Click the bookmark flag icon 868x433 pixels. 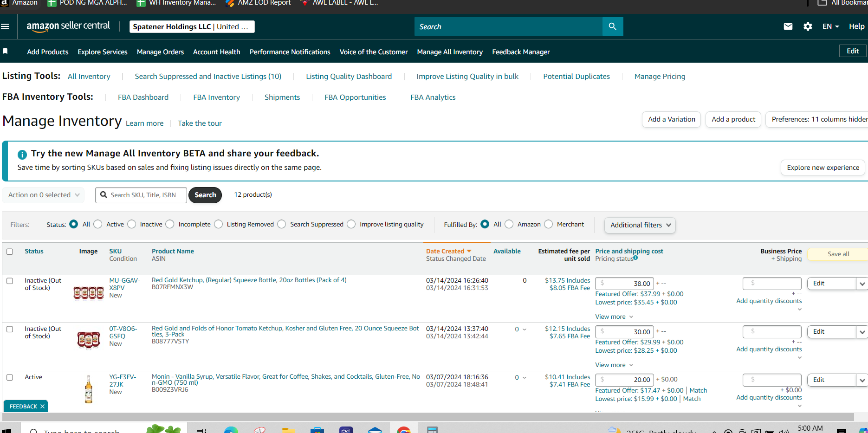(5, 51)
